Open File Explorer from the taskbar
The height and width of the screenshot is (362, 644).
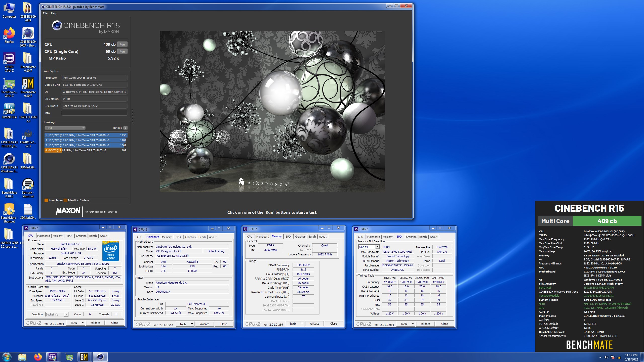22,357
